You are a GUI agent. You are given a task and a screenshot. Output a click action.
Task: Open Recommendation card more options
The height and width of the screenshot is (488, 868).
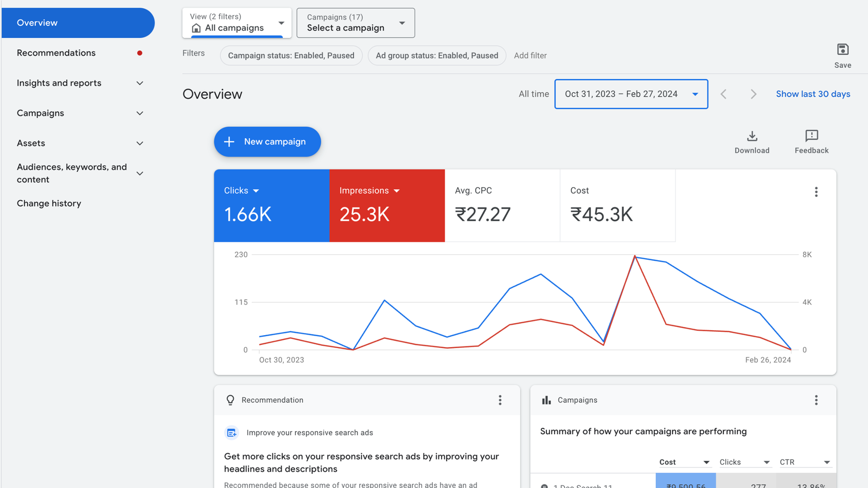pyautogui.click(x=500, y=400)
